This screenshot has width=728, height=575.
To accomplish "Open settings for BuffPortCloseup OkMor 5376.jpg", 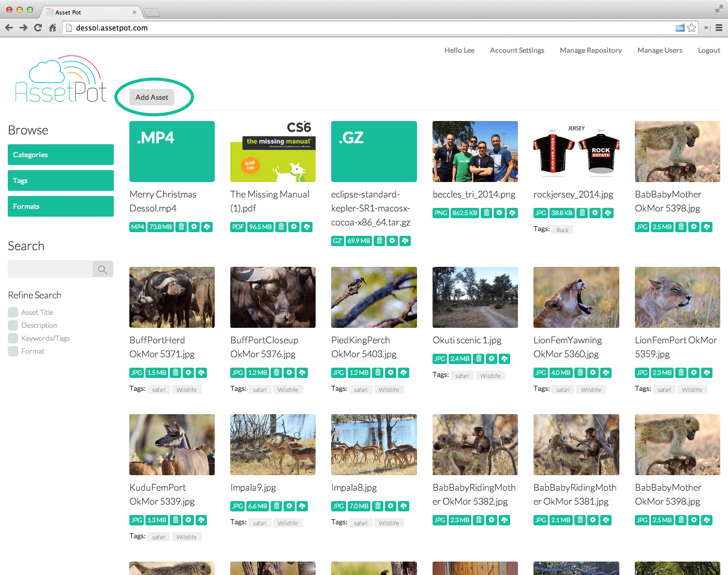I will pyautogui.click(x=290, y=373).
